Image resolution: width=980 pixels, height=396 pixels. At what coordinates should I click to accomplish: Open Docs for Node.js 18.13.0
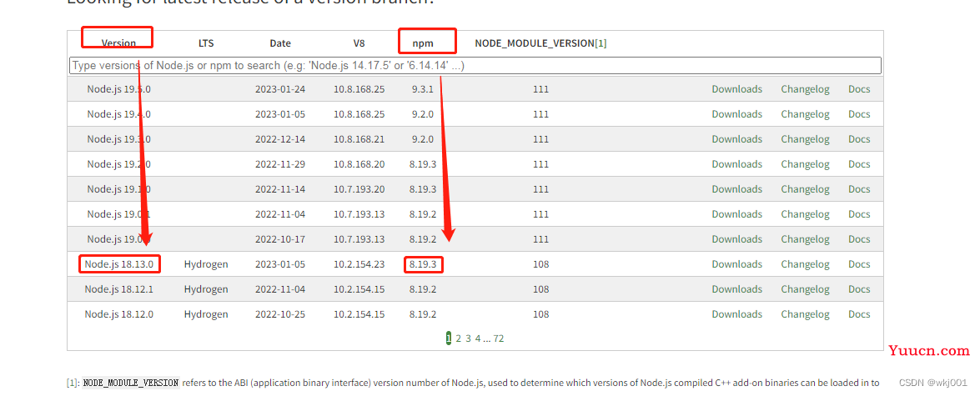coord(859,264)
